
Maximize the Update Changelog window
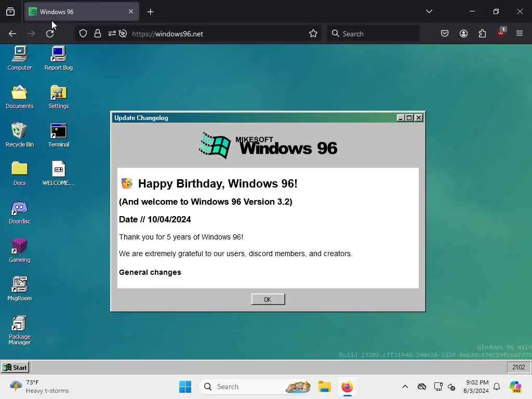pyautogui.click(x=409, y=118)
